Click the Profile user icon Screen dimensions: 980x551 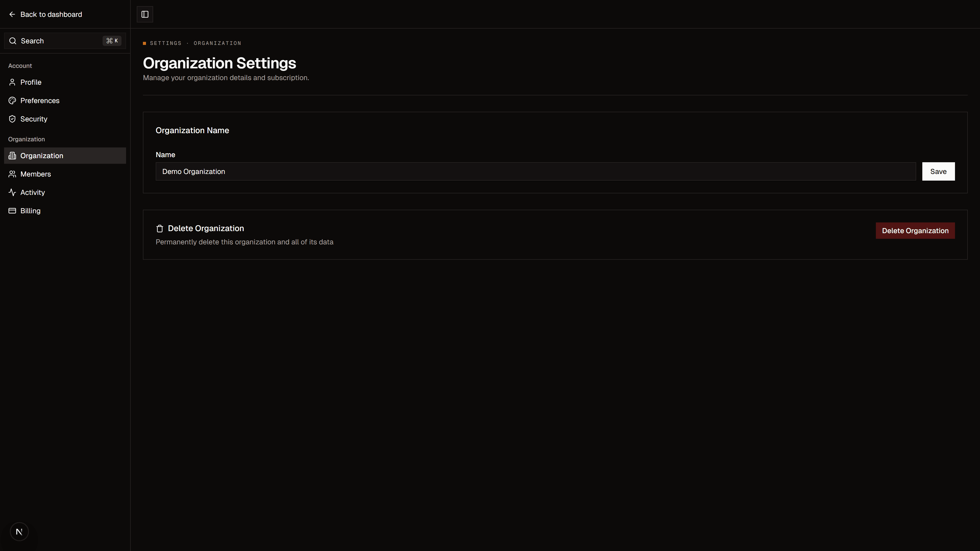pyautogui.click(x=12, y=82)
